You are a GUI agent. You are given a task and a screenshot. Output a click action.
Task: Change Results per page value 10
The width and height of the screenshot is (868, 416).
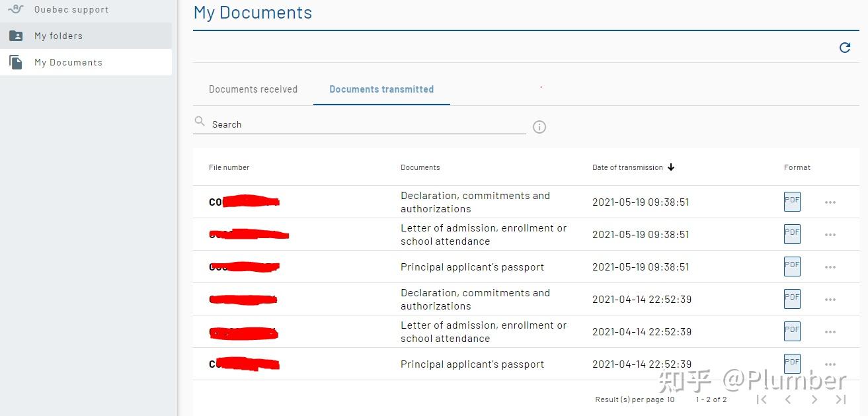pyautogui.click(x=670, y=399)
